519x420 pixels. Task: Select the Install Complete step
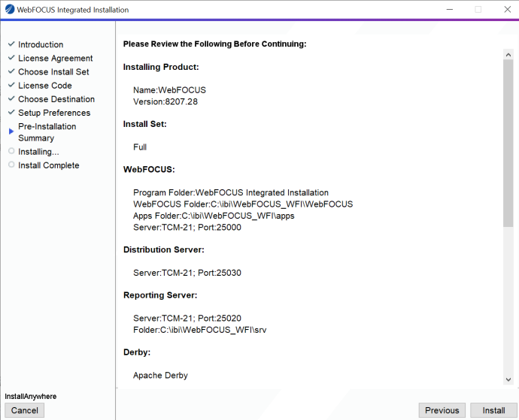coord(49,165)
